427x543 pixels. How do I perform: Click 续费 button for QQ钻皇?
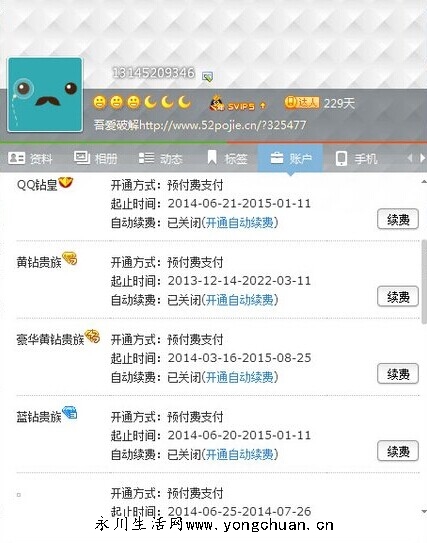(x=398, y=219)
